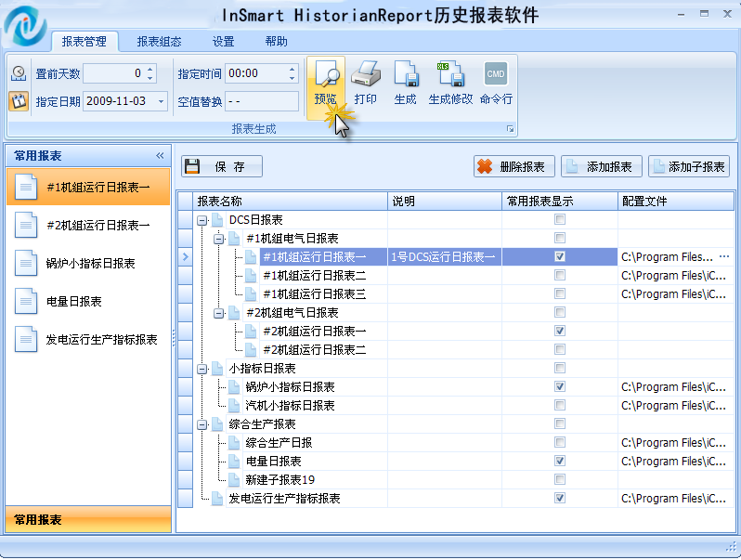This screenshot has height=560, width=741.
Task: Collapse the #2机组电气日报表 tree node
Action: [219, 313]
